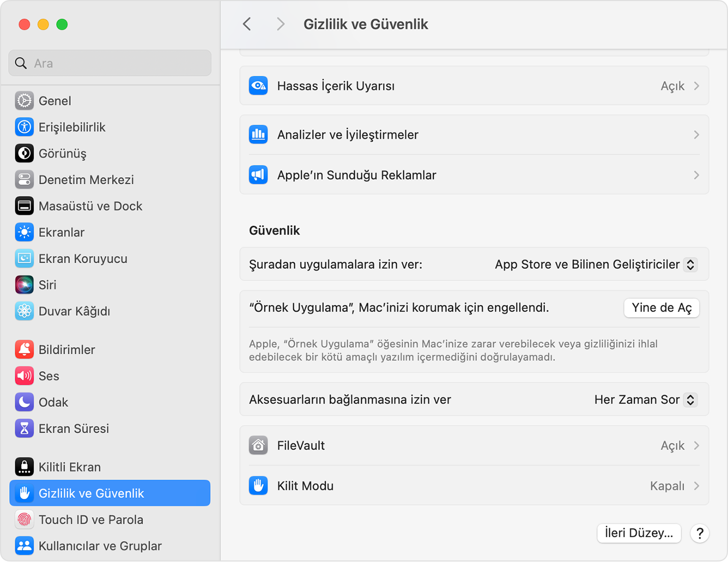Click the Denetim Merkezi icon

[24, 180]
